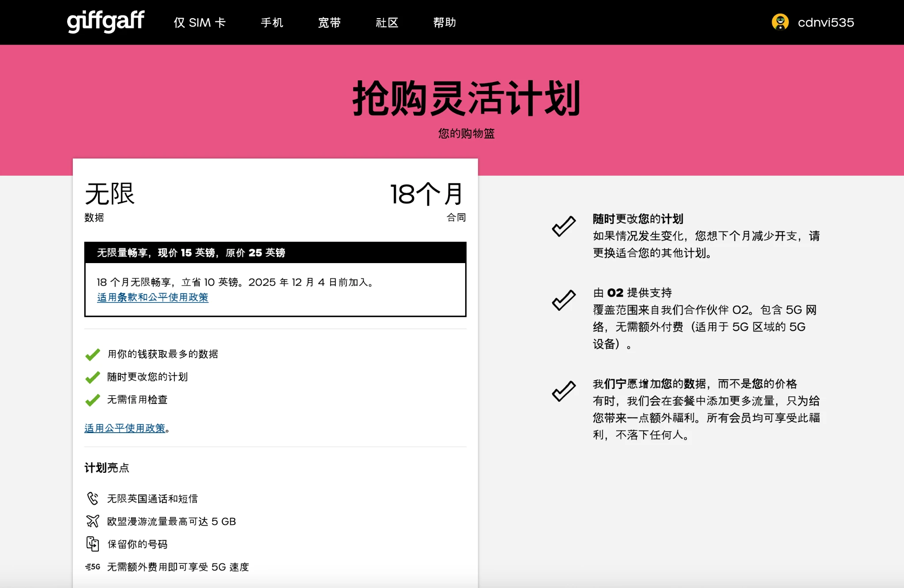Click green tick next to 用你的钱获取最多的数据
Viewport: 904px width, 588px height.
point(92,354)
